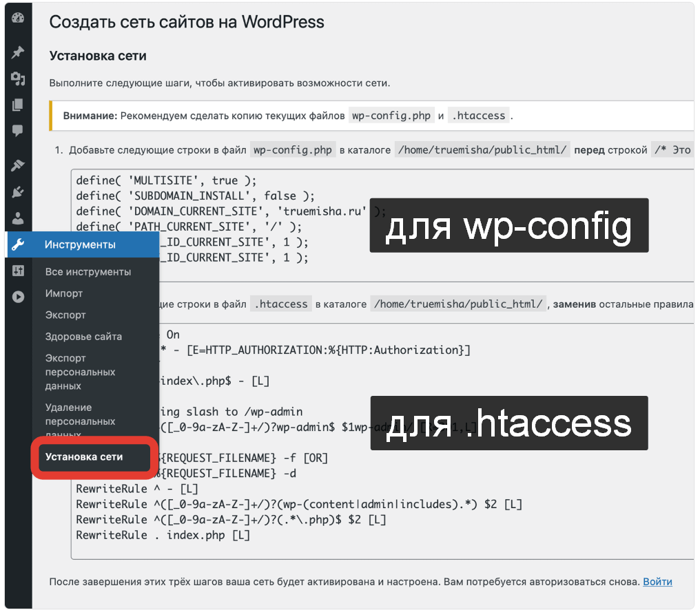Click the wp-(content|admin|includes) RewriteRule line

click(298, 504)
